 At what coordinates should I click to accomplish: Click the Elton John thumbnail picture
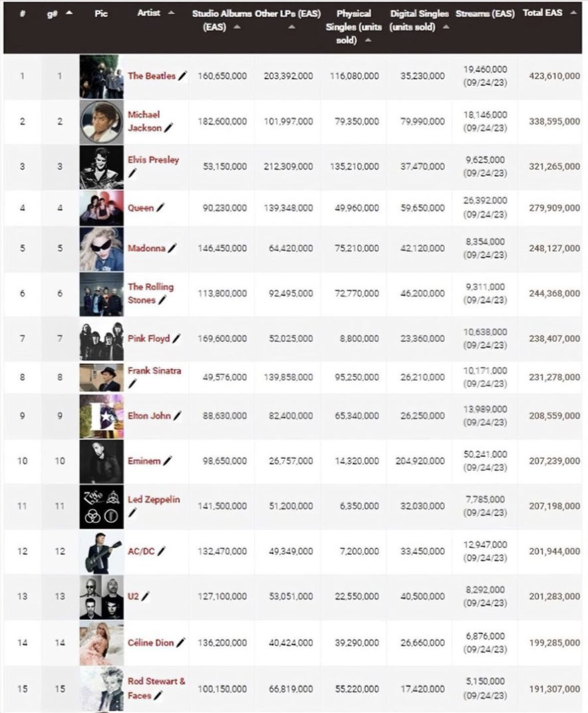point(101,416)
